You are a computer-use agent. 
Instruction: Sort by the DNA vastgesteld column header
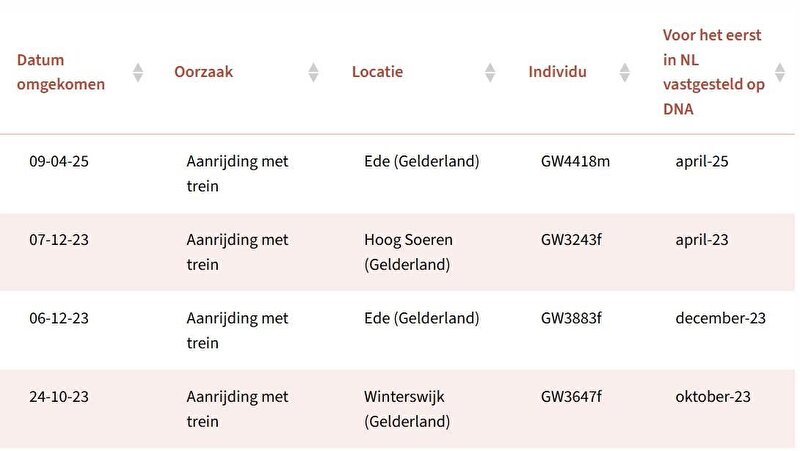713,72
